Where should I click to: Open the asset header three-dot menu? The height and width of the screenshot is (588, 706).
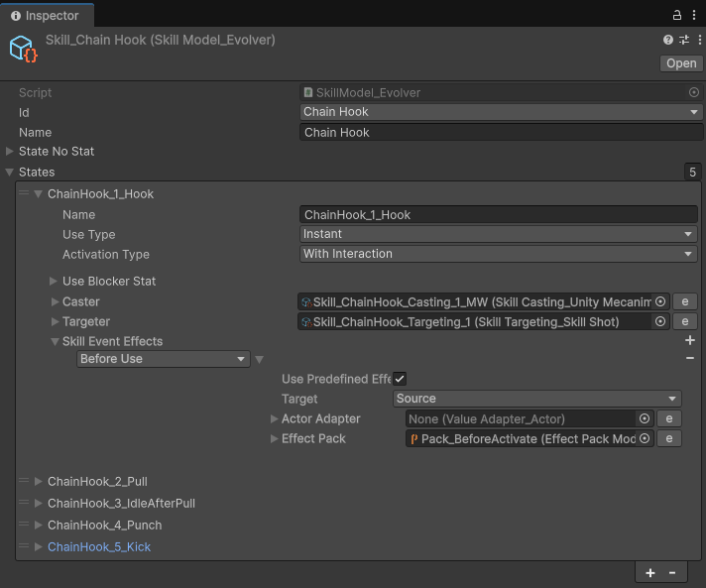(700, 40)
